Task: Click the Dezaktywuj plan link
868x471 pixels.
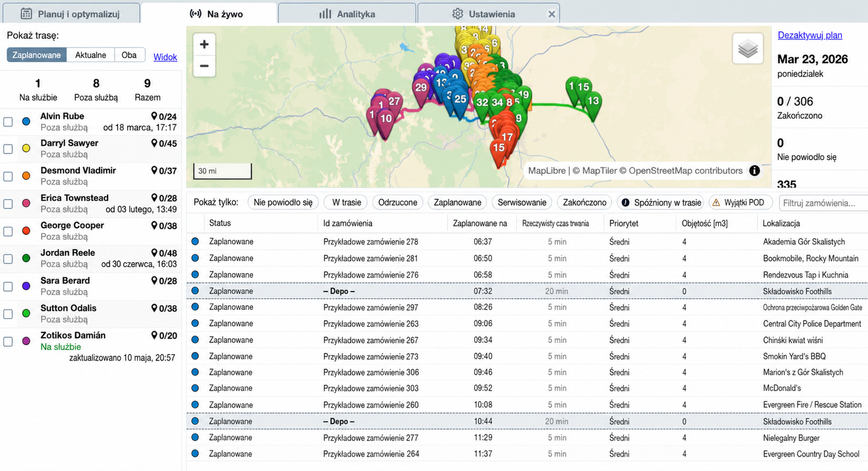Action: click(810, 35)
